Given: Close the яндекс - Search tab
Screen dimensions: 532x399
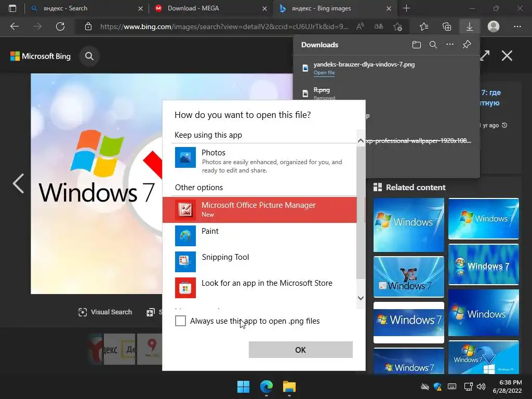Looking at the screenshot, I should [140, 8].
